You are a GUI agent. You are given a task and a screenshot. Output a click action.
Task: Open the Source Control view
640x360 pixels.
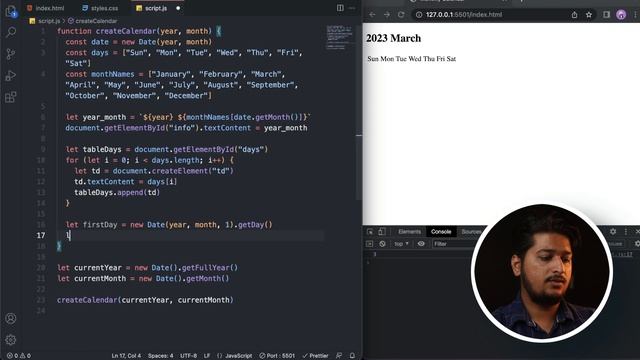point(11,54)
